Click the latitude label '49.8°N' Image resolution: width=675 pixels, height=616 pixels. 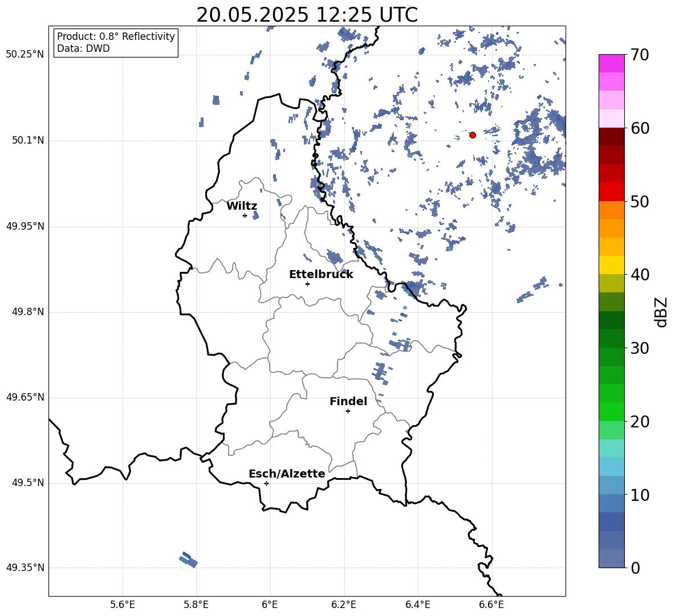[x=29, y=312]
